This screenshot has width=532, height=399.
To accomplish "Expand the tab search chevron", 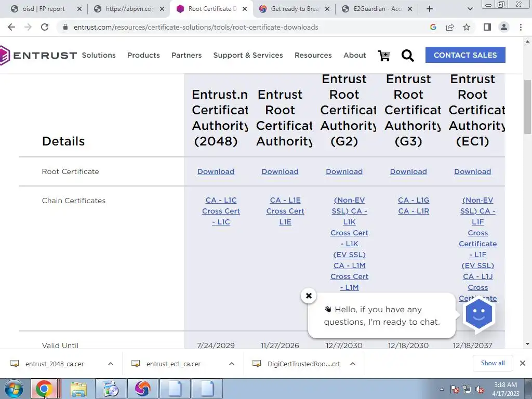I will pyautogui.click(x=470, y=9).
